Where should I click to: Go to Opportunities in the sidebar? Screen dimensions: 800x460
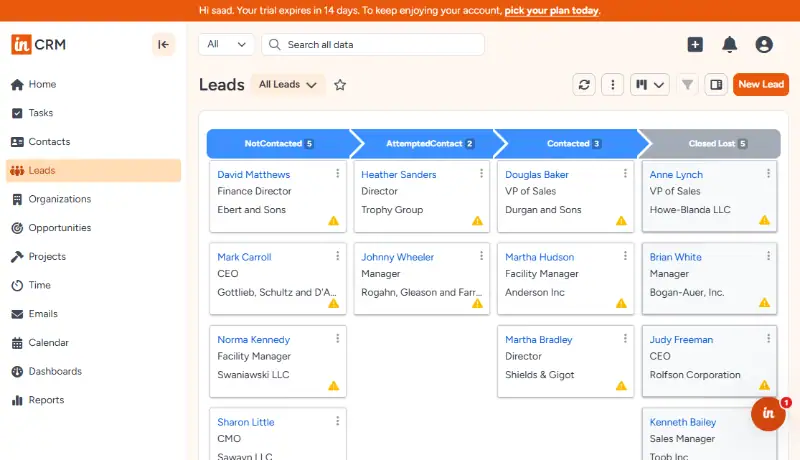pyautogui.click(x=60, y=228)
